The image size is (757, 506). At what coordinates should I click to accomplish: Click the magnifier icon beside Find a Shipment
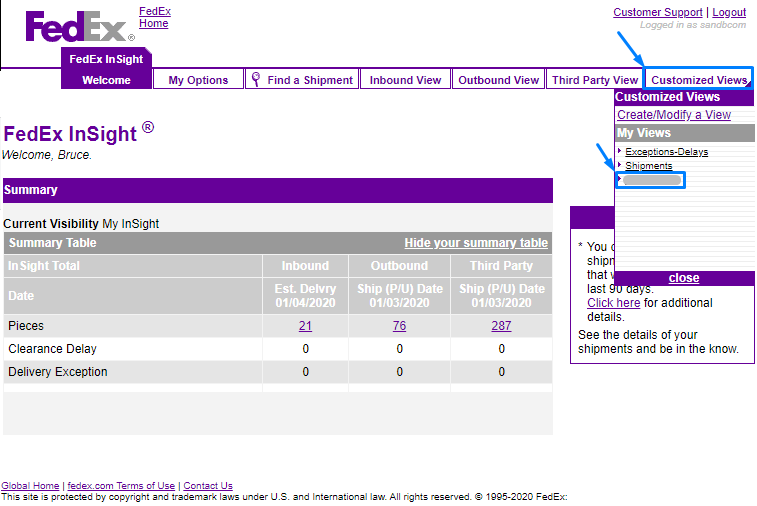click(256, 80)
